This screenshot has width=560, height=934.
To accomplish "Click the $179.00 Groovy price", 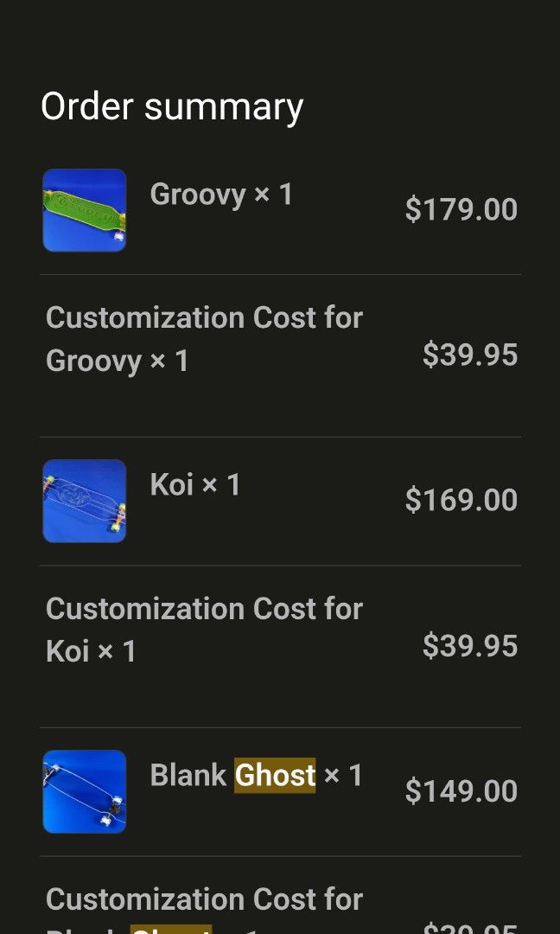I will 461,209.
